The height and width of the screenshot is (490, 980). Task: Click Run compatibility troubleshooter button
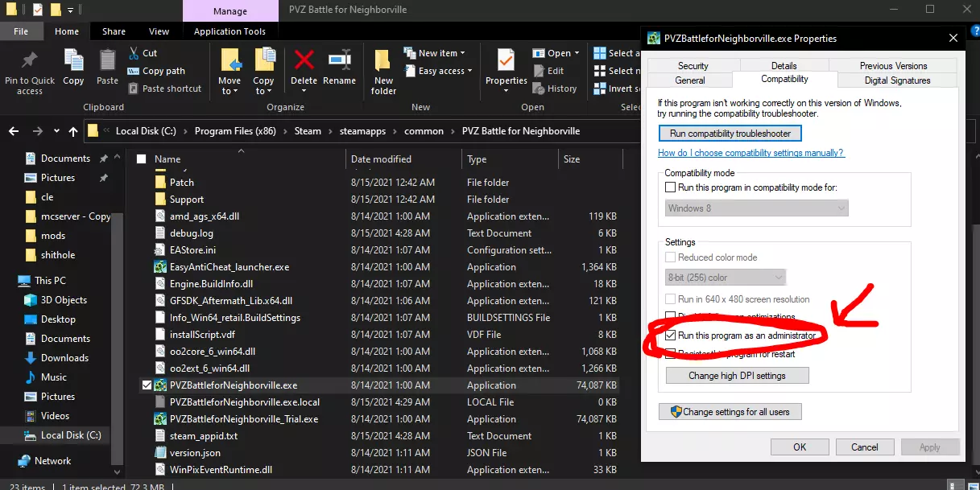tap(730, 134)
